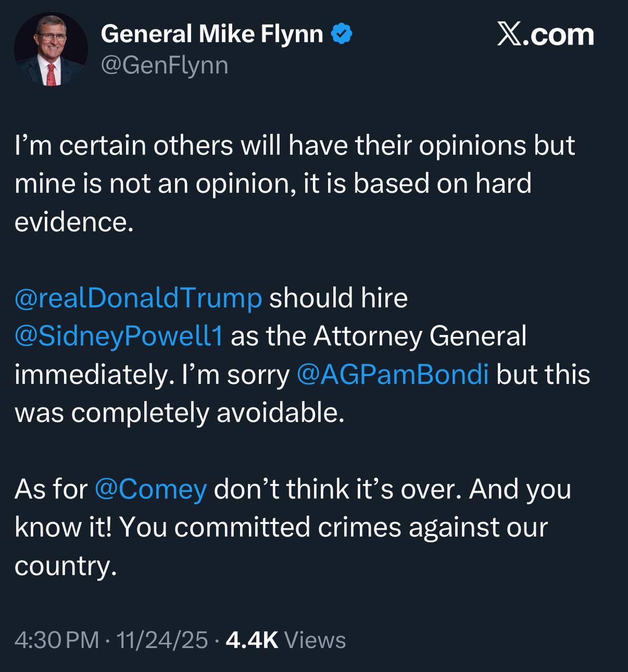Click the phrase 'Attorney General' in the post
Viewport: 628px width, 672px height.
click(420, 337)
